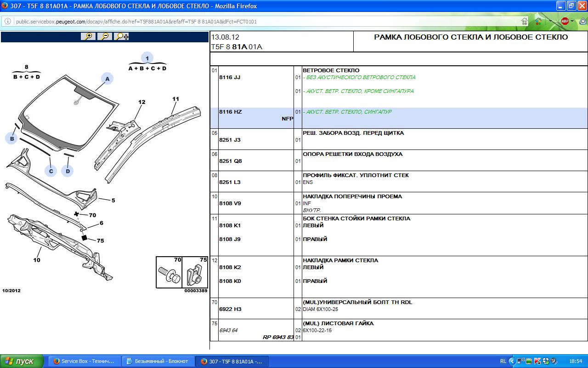Open the Adblock Plus ABP icon

click(565, 21)
